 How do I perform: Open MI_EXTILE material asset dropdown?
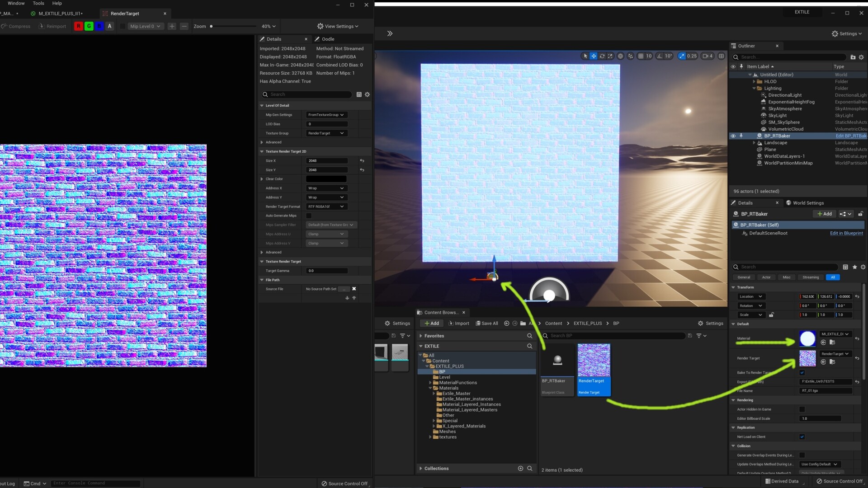click(x=835, y=334)
